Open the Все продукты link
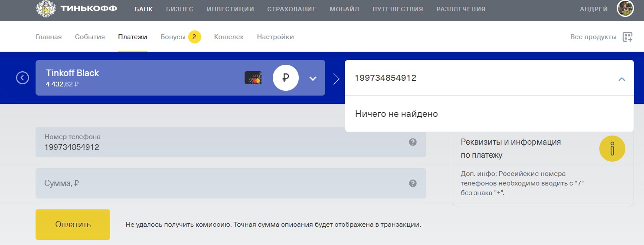This screenshot has width=644, height=245. click(593, 37)
